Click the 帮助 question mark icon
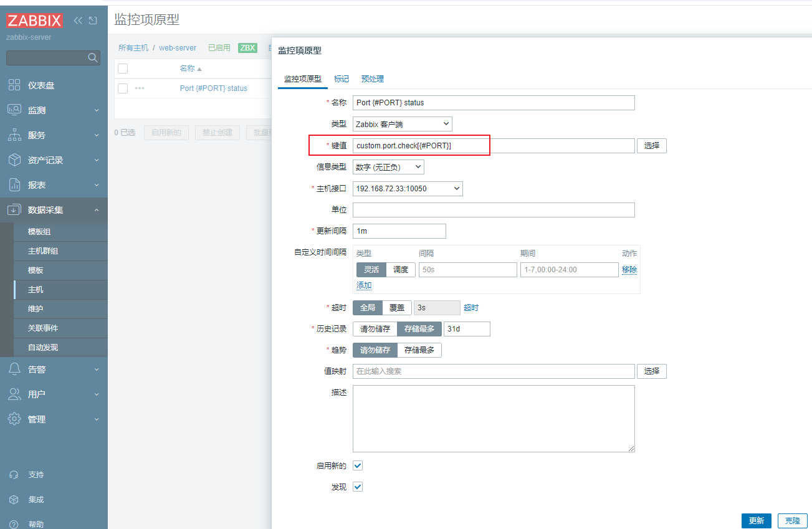This screenshot has width=812, height=529. [14, 525]
